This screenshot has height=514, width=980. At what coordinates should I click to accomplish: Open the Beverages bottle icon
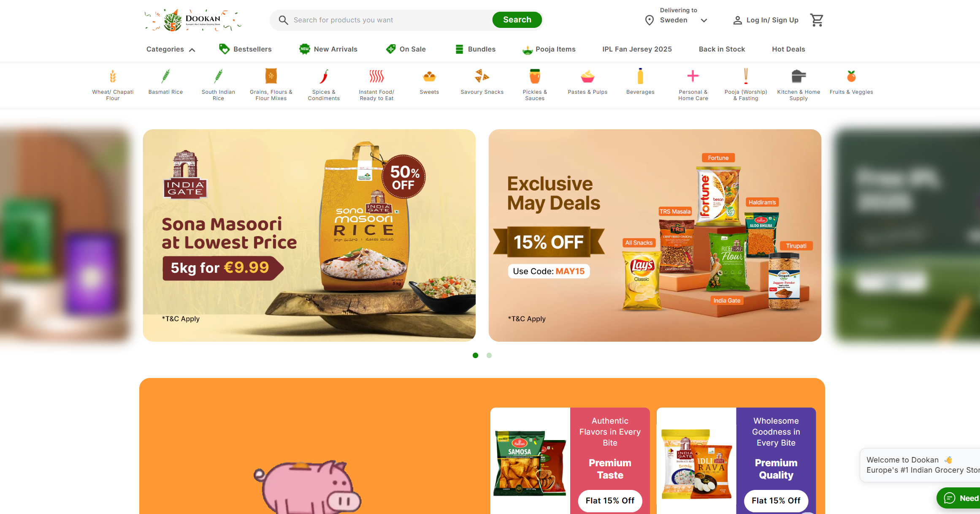tap(640, 76)
